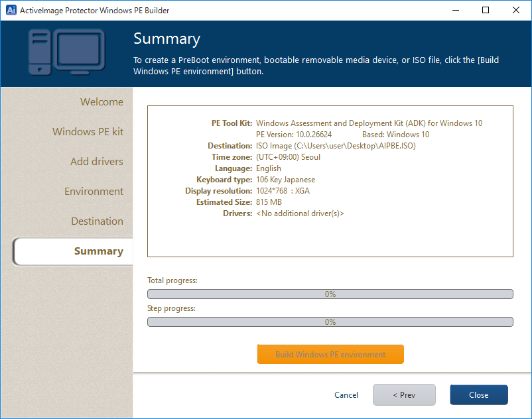Viewport: 532px width, 419px height.
Task: Minimize the PE Builder window
Action: pyautogui.click(x=455, y=10)
